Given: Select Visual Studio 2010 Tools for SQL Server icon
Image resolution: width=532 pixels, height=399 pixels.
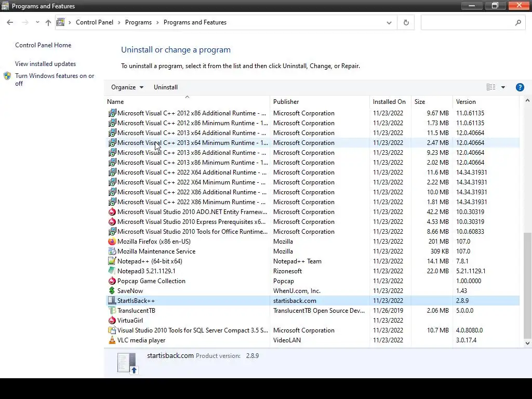Looking at the screenshot, I should click(112, 330).
